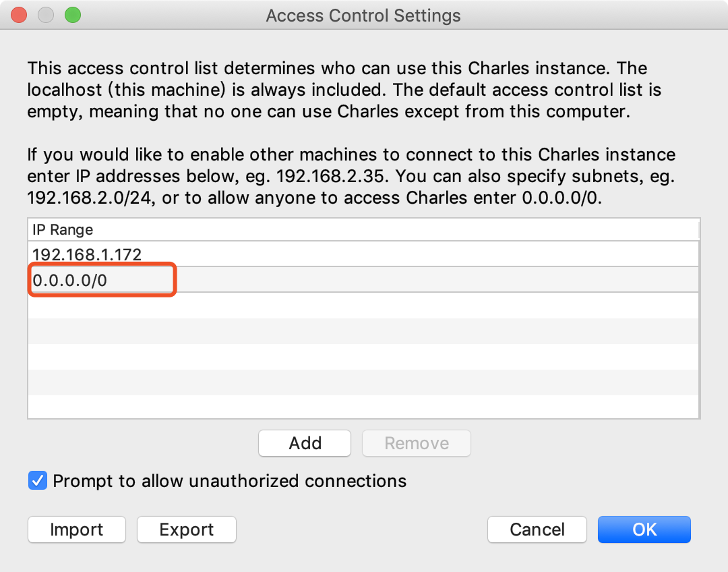The image size is (728, 572).
Task: Click the gray minimize window button
Action: (x=46, y=15)
